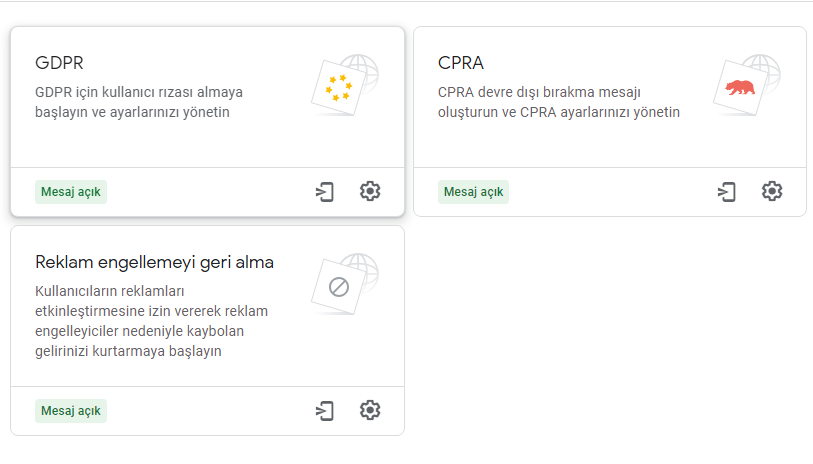The width and height of the screenshot is (813, 464).
Task: Click text 'oluşturun ve CPRA ayarlarınızı yönetin'
Action: coord(559,113)
